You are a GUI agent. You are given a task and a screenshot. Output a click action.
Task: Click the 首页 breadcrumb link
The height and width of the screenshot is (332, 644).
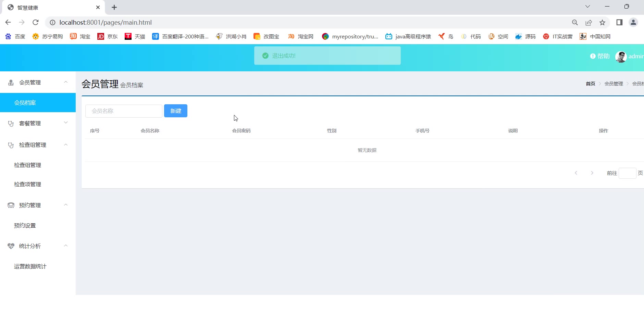591,84
